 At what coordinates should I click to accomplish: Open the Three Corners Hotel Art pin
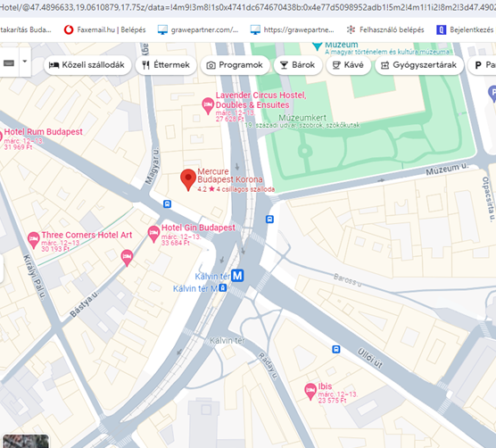click(x=34, y=240)
